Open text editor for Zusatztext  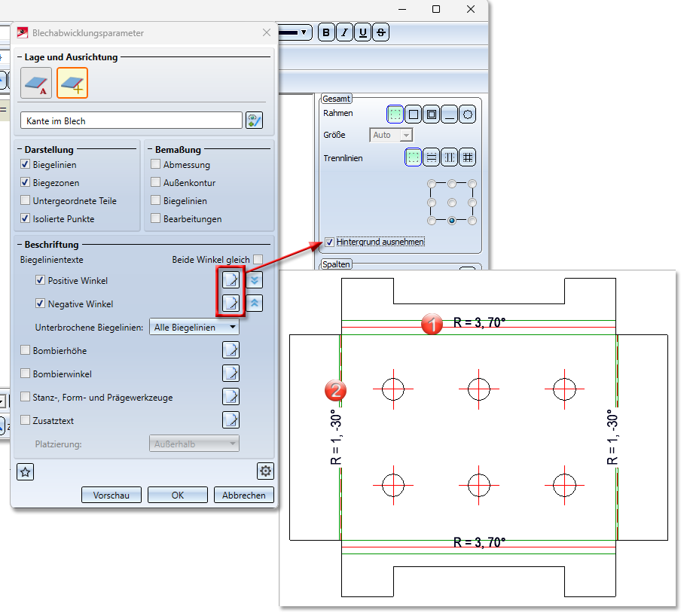[231, 419]
